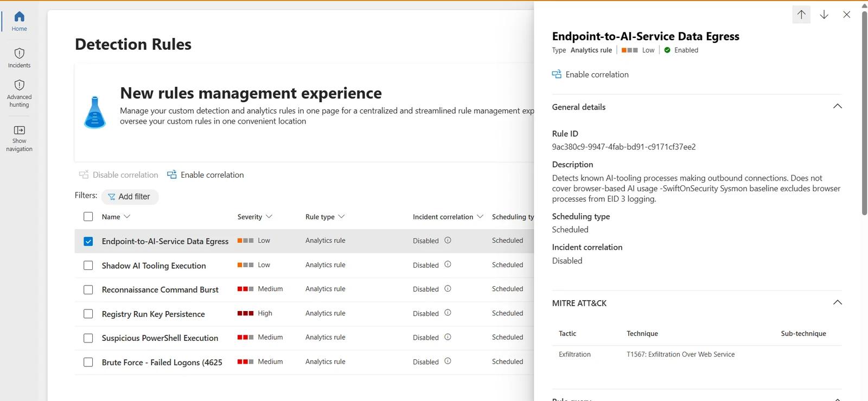
Task: Open Suspicious PowerShell Execution rule
Action: [160, 338]
